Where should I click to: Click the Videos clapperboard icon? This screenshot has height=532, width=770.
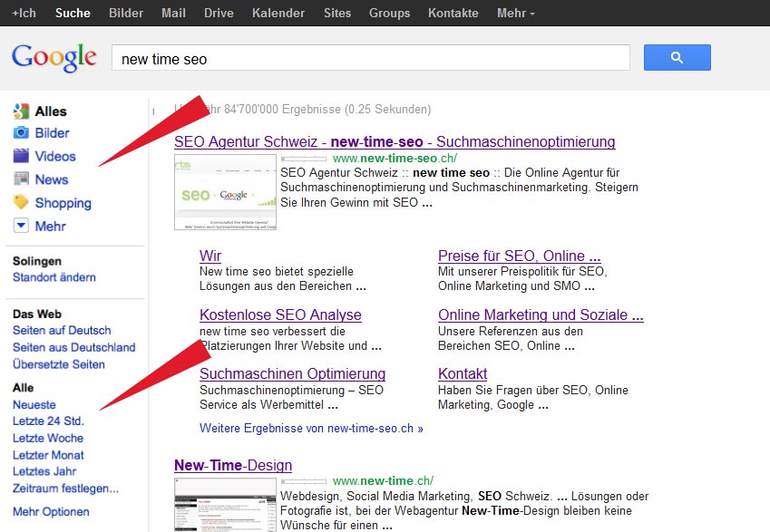click(x=21, y=156)
